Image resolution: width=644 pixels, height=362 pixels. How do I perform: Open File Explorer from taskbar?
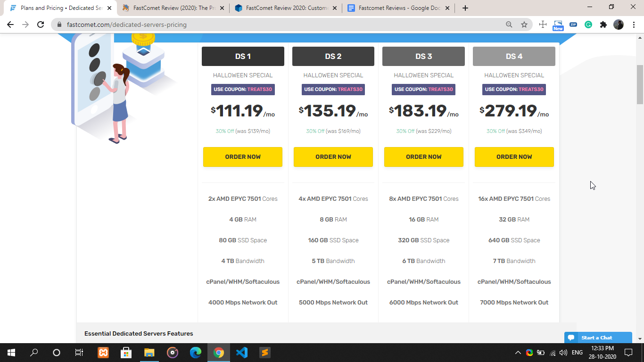point(149,353)
